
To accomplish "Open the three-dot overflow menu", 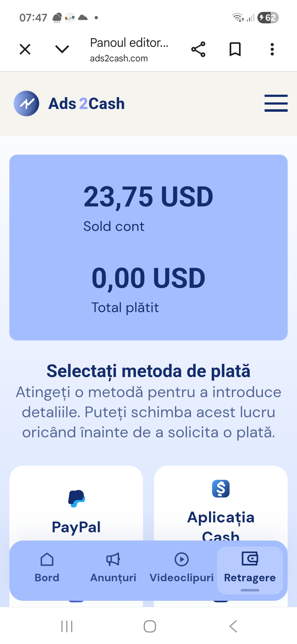I will pyautogui.click(x=272, y=50).
